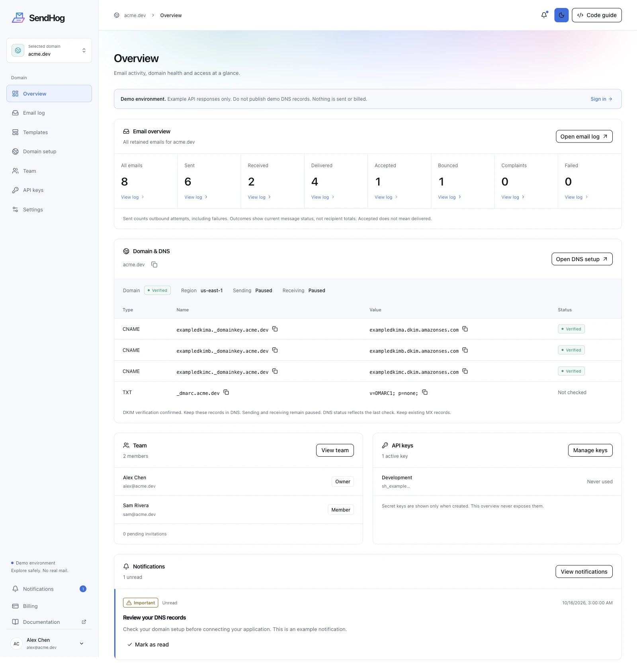The width and height of the screenshot is (637, 672).
Task: Open the Code guide
Action: tap(596, 15)
